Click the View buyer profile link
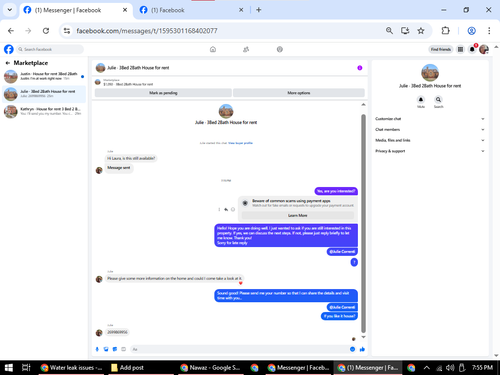The width and height of the screenshot is (500, 375). [x=240, y=143]
